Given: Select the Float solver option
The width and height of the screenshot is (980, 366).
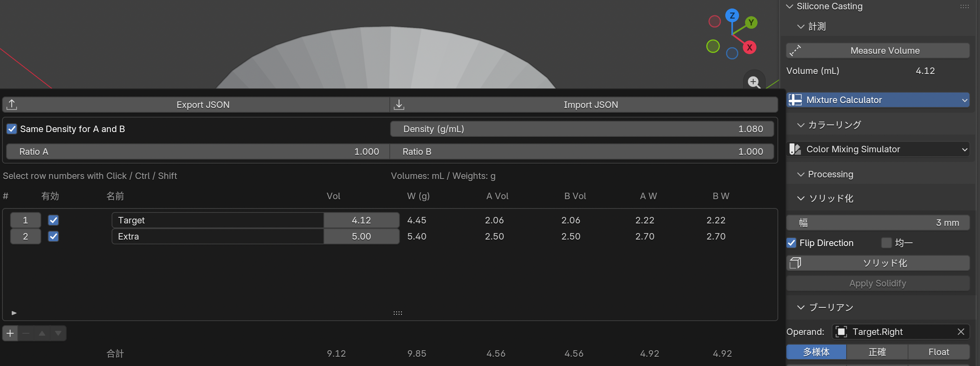Looking at the screenshot, I should point(939,352).
